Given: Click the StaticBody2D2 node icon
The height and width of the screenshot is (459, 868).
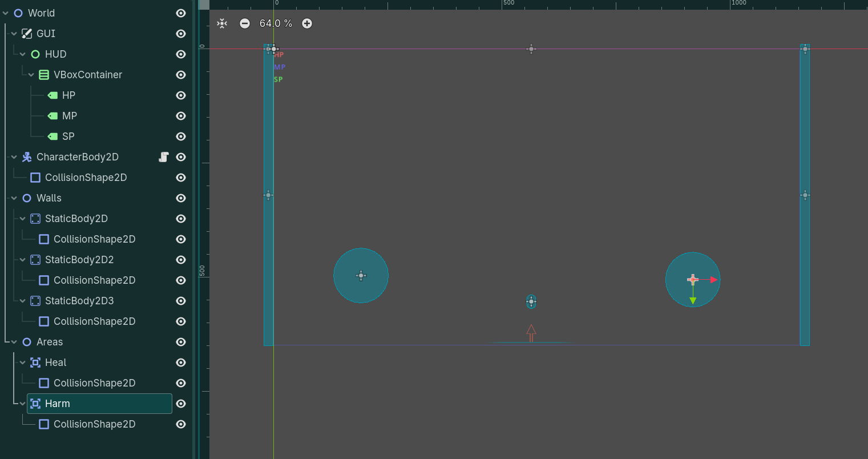Looking at the screenshot, I should (x=35, y=260).
